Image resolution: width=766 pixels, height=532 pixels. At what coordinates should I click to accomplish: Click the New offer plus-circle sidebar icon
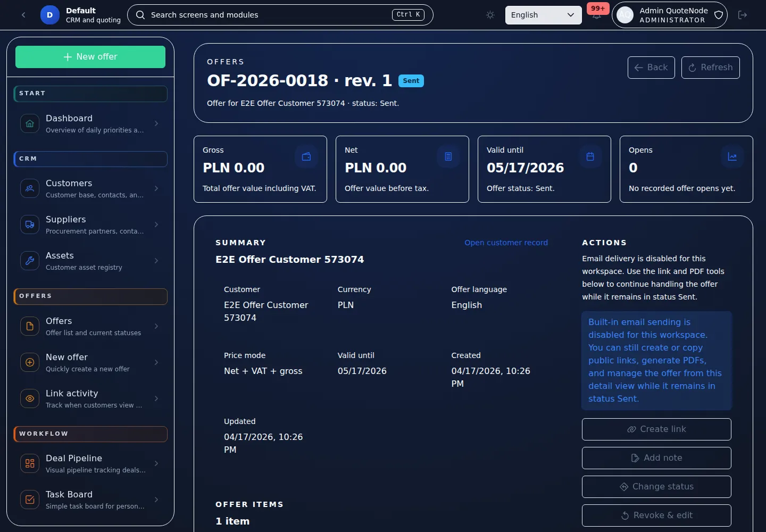point(30,362)
